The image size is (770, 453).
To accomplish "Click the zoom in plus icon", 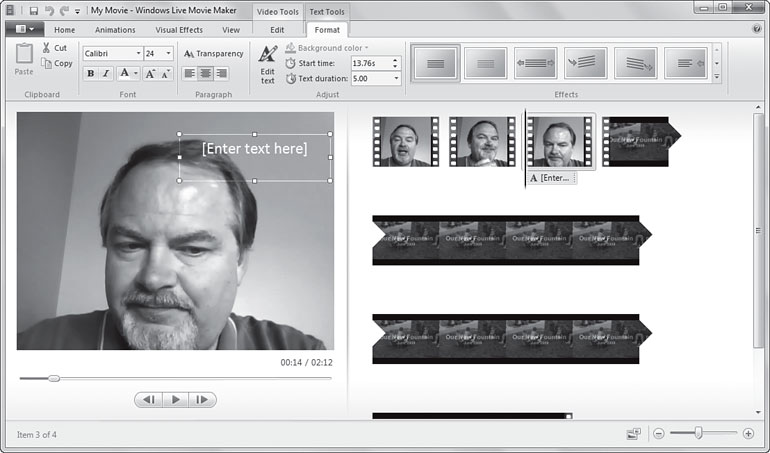I will click(x=748, y=434).
